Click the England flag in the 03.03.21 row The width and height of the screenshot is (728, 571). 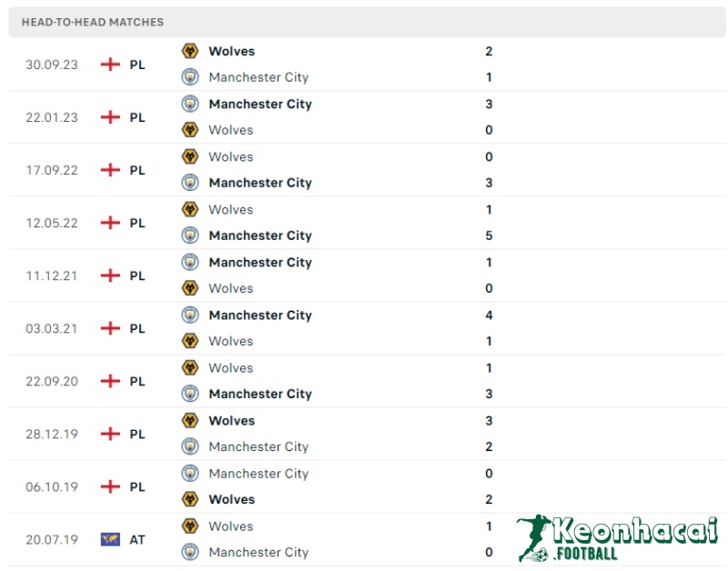click(x=110, y=328)
